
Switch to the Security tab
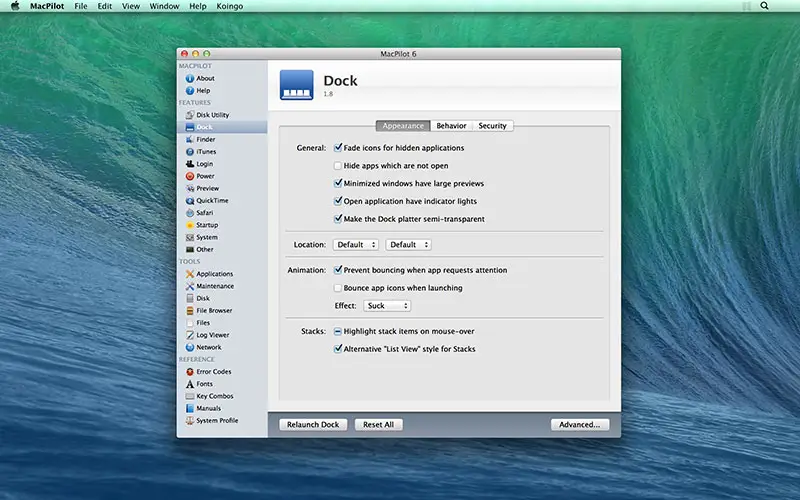[x=492, y=126]
